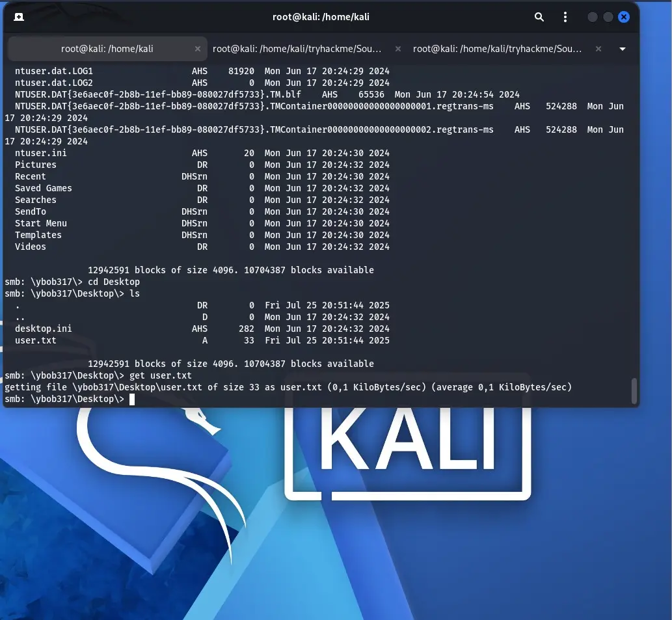Click the desktop.ini file name
Screen dimensions: 672x620
[x=44, y=329]
